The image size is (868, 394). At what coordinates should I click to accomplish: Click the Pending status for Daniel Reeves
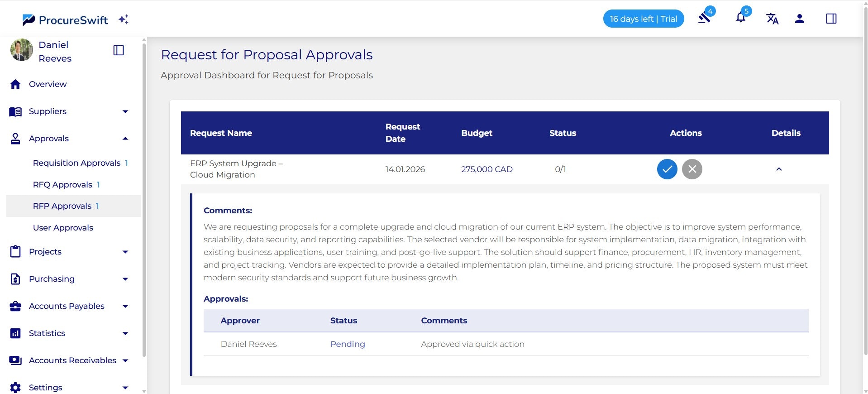tap(348, 344)
